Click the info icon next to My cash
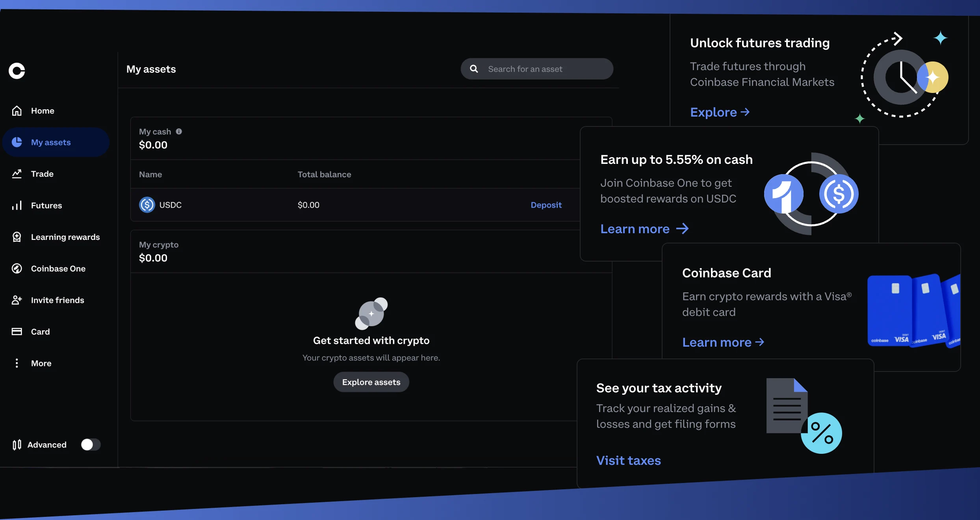 [x=180, y=131]
